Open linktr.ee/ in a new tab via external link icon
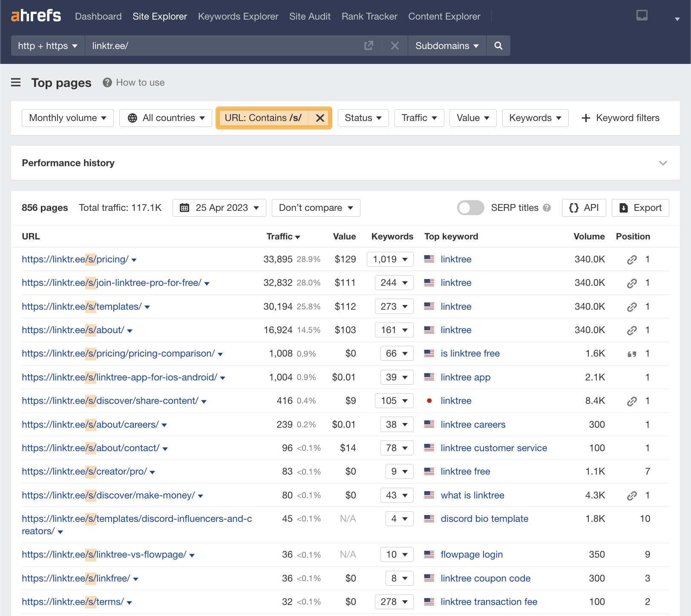 [369, 46]
